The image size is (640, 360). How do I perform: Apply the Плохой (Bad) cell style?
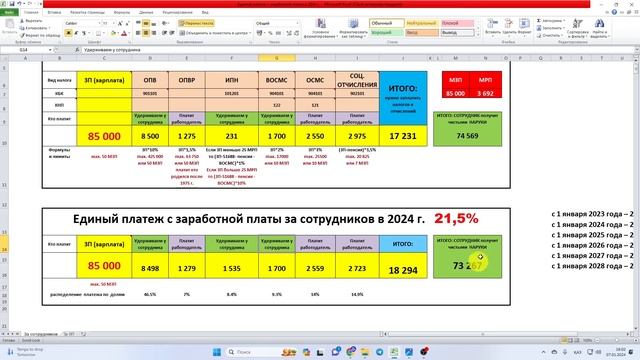coord(457,23)
